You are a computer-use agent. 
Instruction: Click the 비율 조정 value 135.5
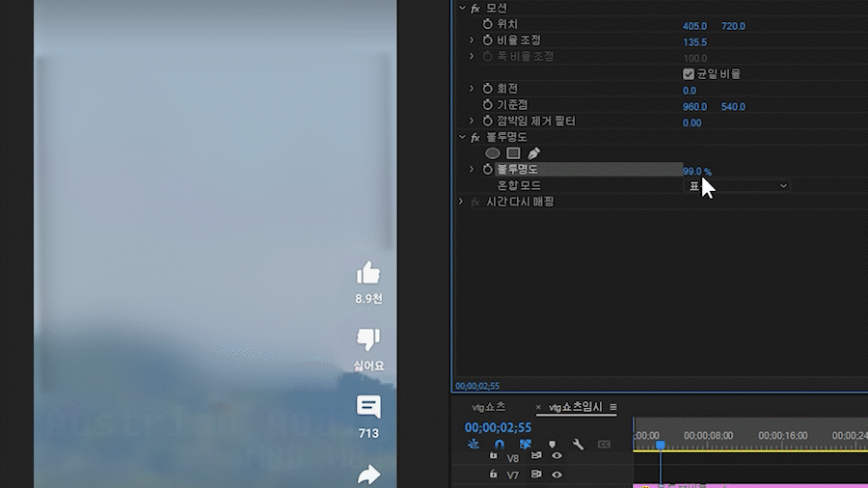694,42
